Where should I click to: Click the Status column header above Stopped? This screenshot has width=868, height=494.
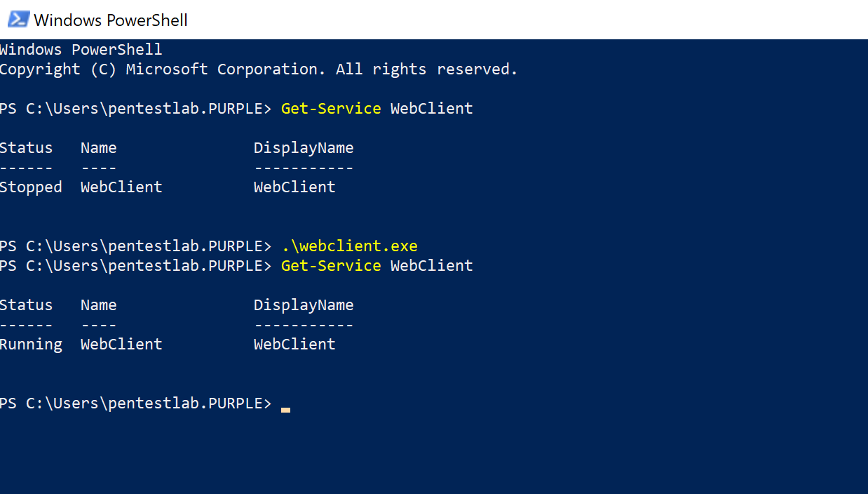[26, 148]
